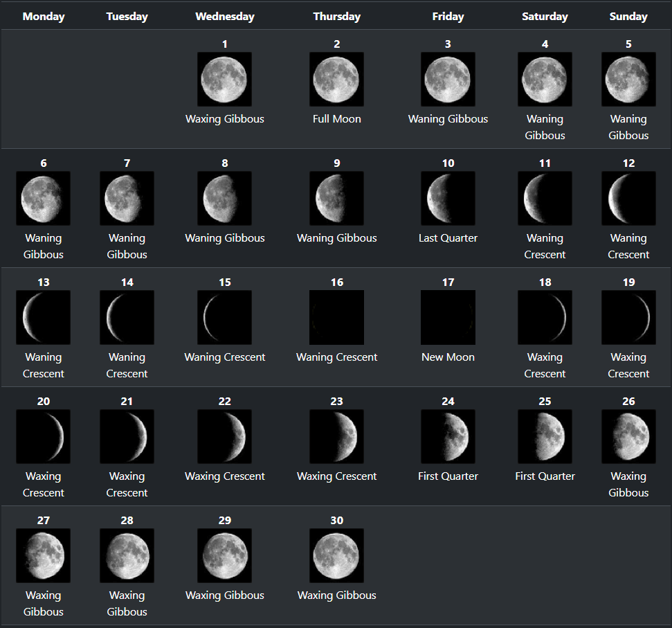Viewport: 672px width, 628px height.
Task: Click the Full Moon image on day 2
Action: coord(336,80)
